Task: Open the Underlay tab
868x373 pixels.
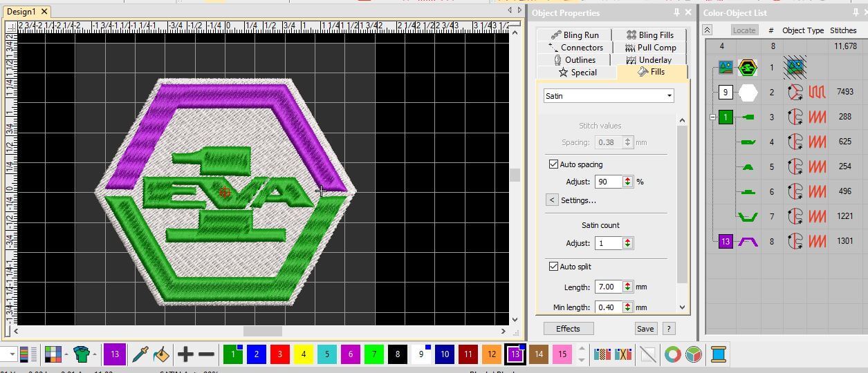Action: (x=649, y=60)
